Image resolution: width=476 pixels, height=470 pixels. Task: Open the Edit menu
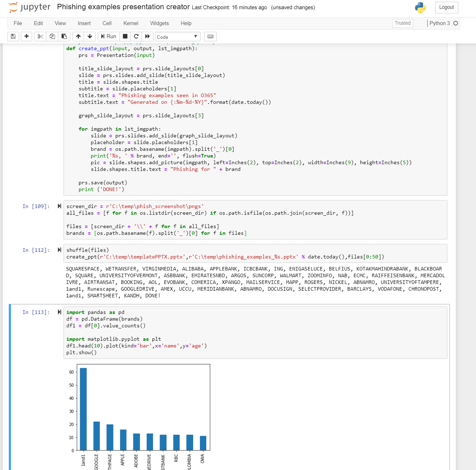coord(38,23)
